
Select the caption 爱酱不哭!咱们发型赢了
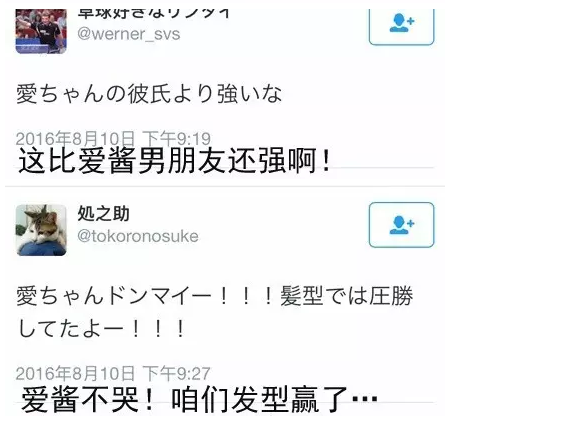point(199,399)
